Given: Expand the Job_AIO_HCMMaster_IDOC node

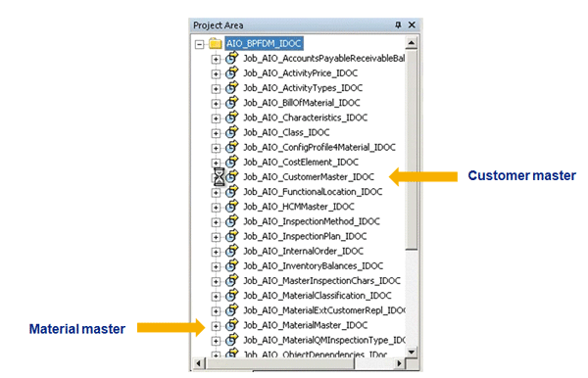Looking at the screenshot, I should pos(216,208).
